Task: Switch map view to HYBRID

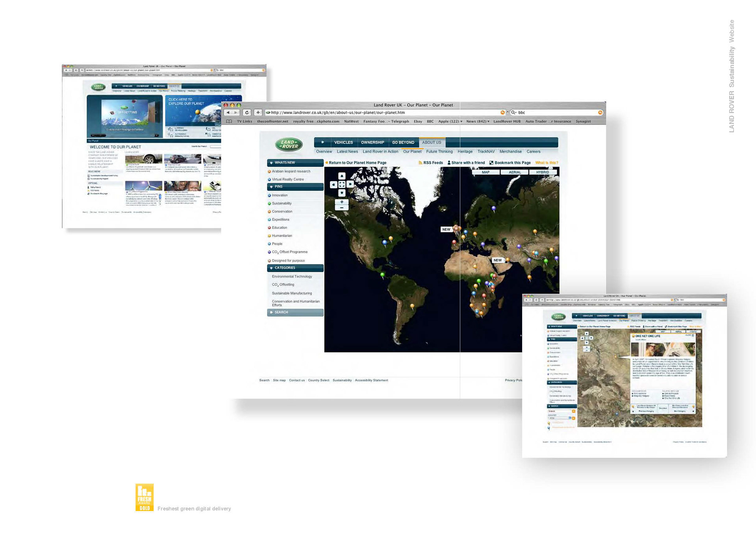Action: 542,172
